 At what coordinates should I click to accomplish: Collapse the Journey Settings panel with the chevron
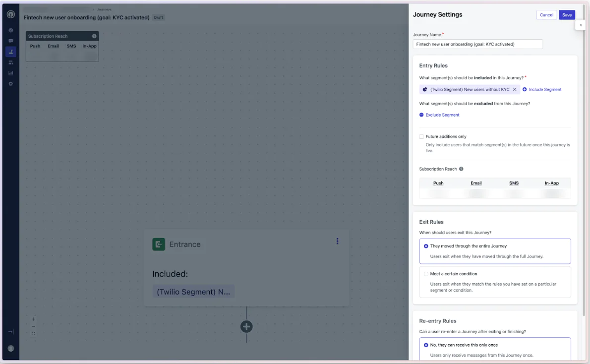[x=580, y=24]
